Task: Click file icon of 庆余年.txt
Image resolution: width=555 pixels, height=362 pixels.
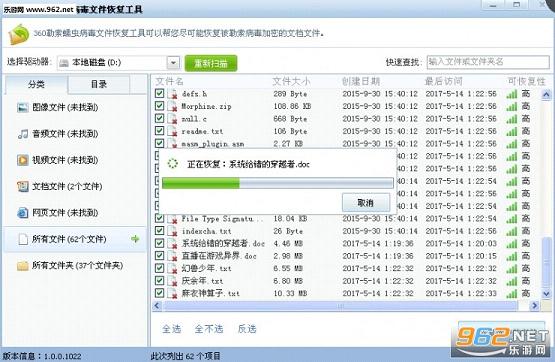Action: tap(173, 281)
